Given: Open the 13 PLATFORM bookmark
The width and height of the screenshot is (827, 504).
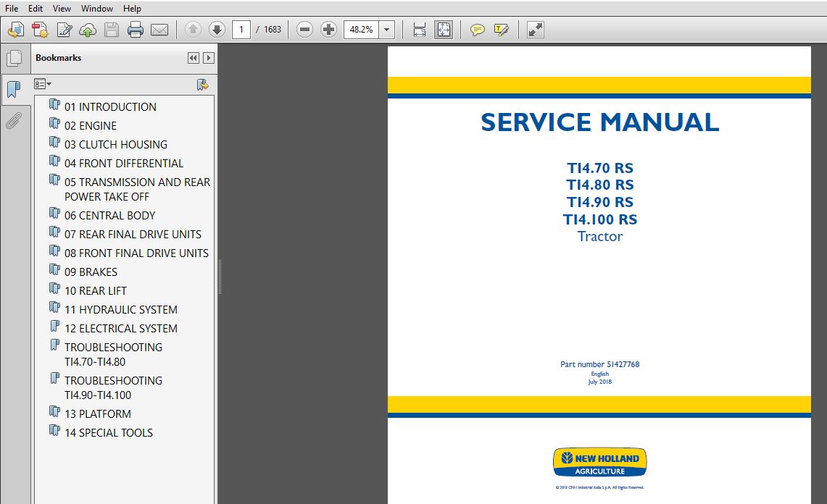Looking at the screenshot, I should (98, 414).
